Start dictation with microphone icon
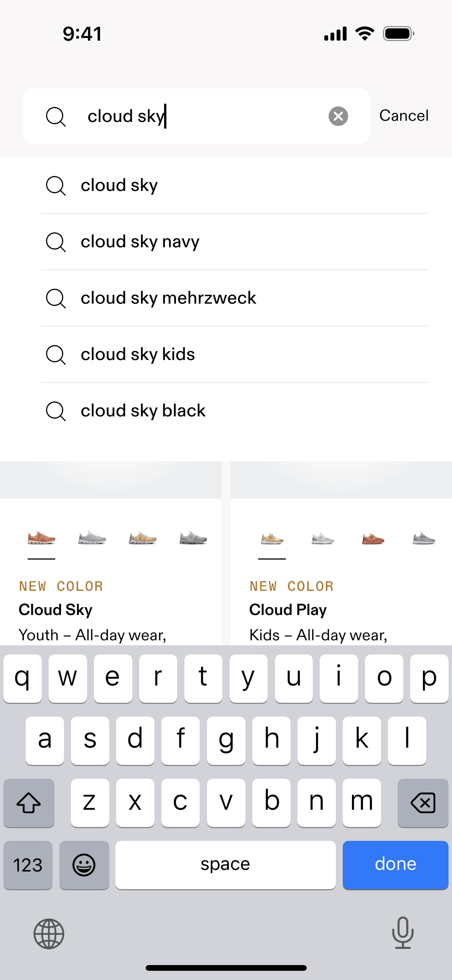 point(403,933)
